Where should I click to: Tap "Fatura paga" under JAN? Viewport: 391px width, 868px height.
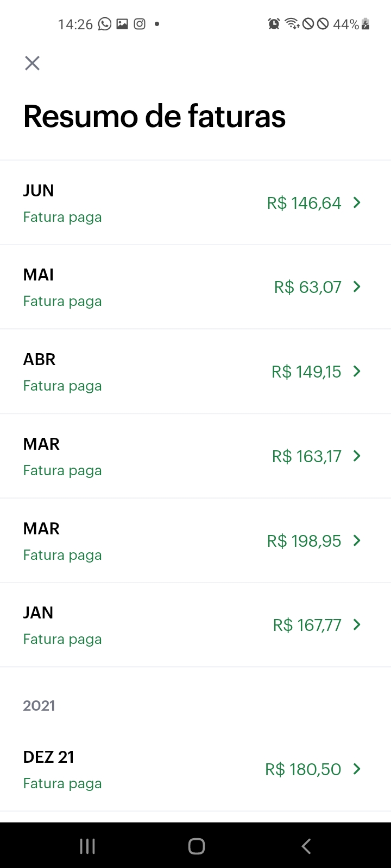tap(62, 639)
